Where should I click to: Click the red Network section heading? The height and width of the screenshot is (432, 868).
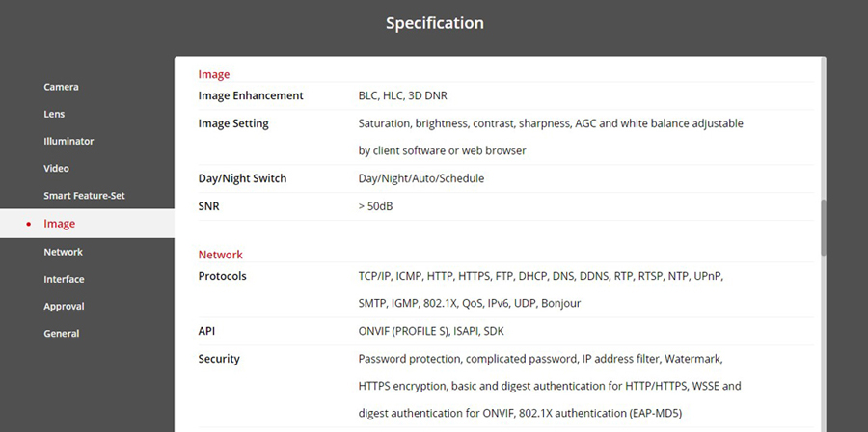tap(220, 255)
